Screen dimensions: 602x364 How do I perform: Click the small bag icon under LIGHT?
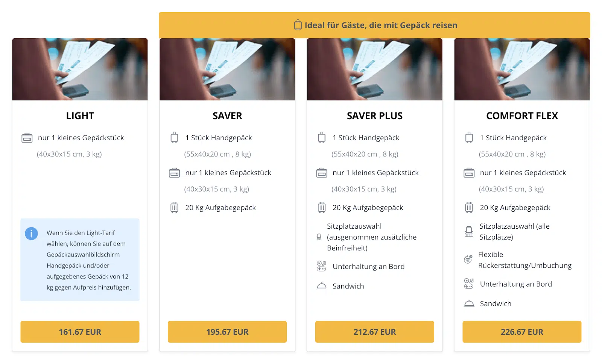tap(27, 138)
